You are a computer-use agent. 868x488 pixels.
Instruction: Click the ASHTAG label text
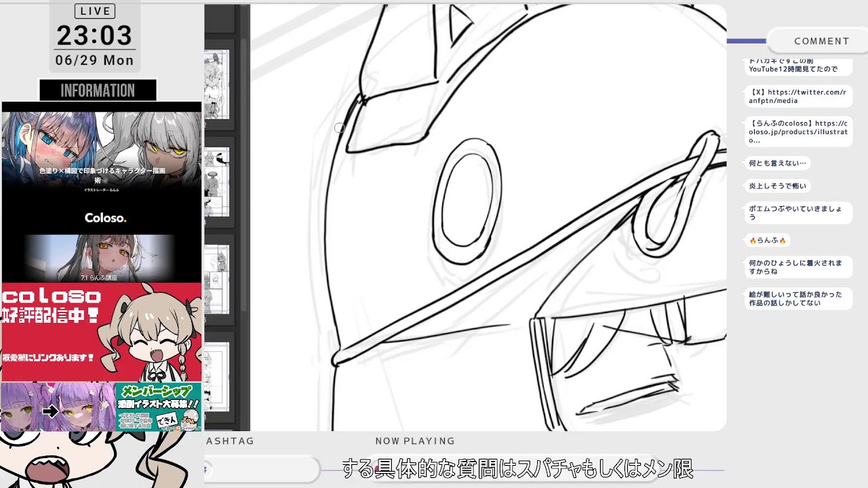pyautogui.click(x=230, y=441)
